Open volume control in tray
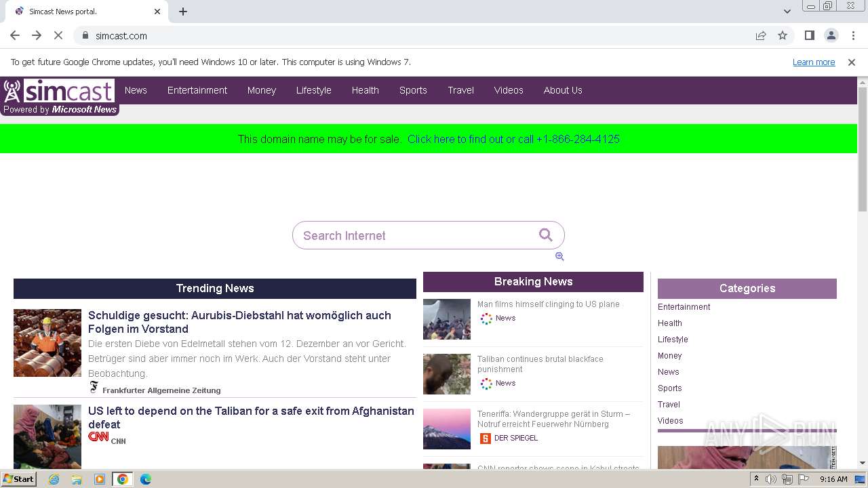Image resolution: width=868 pixels, height=488 pixels. point(771,479)
